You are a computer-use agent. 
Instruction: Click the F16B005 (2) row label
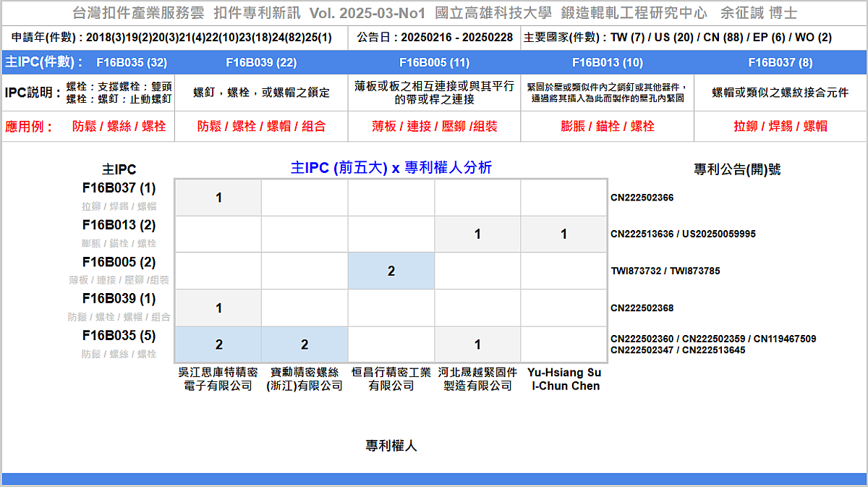[119, 262]
